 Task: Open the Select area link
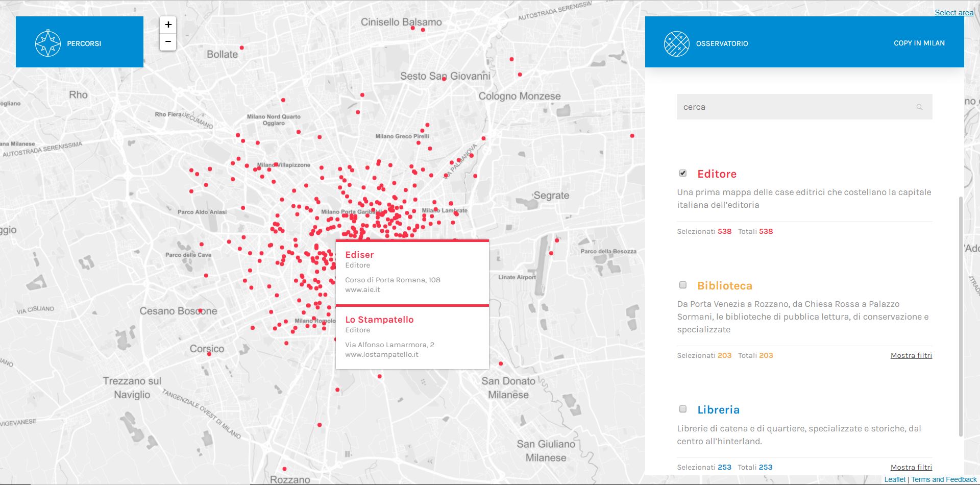[954, 12]
